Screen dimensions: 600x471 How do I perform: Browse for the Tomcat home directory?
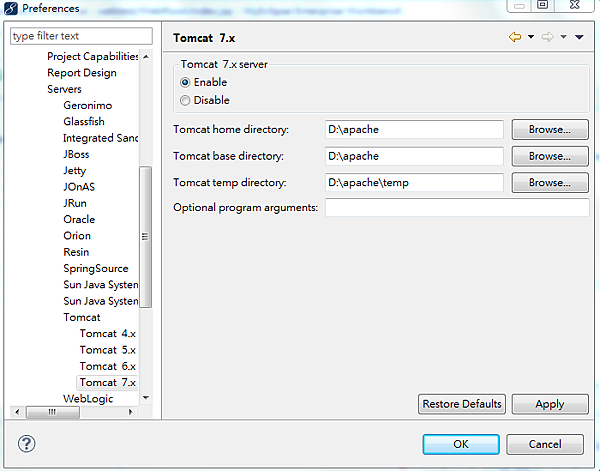(x=550, y=129)
